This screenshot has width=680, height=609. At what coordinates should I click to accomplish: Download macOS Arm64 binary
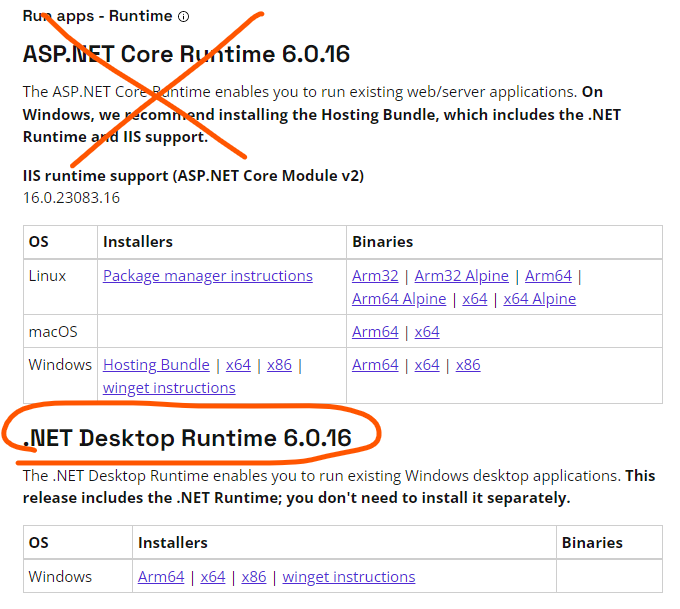[x=375, y=332]
